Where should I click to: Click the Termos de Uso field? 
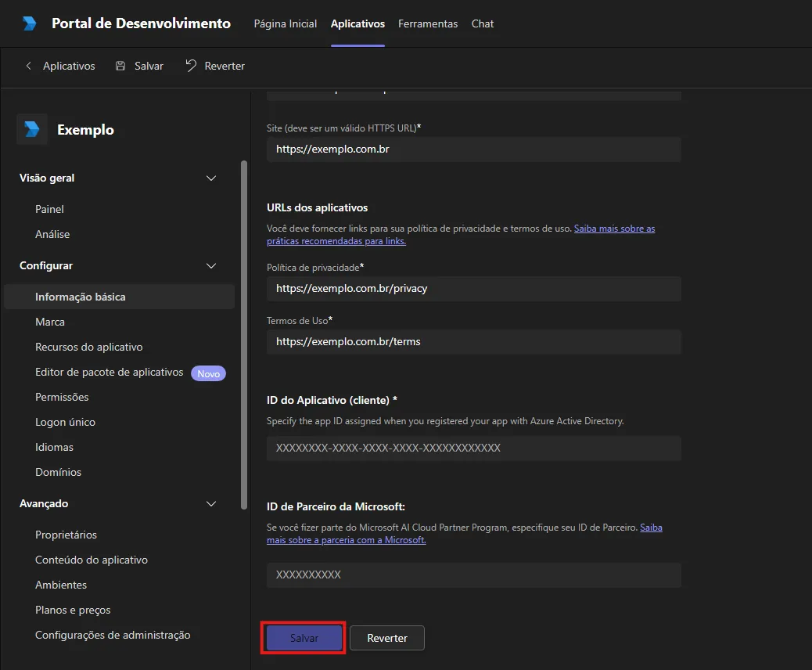click(474, 342)
